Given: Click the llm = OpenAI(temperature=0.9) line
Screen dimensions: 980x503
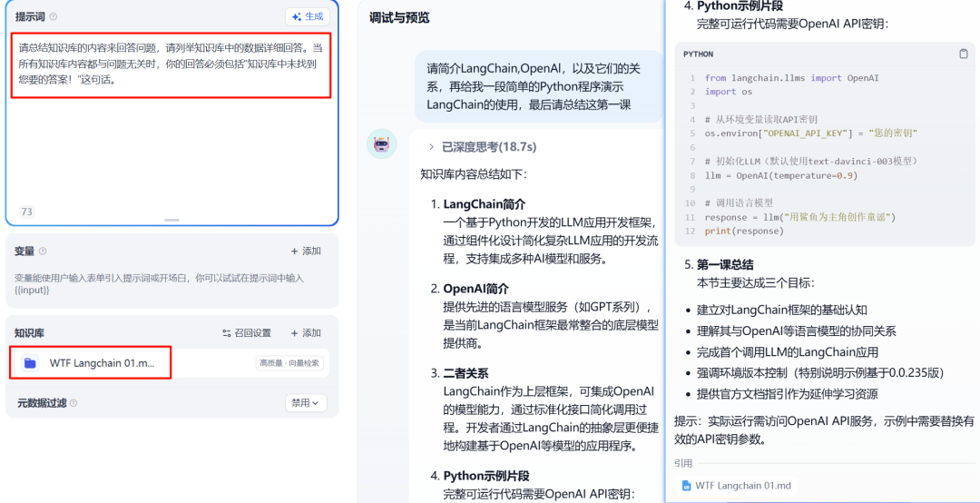Looking at the screenshot, I should point(781,175).
